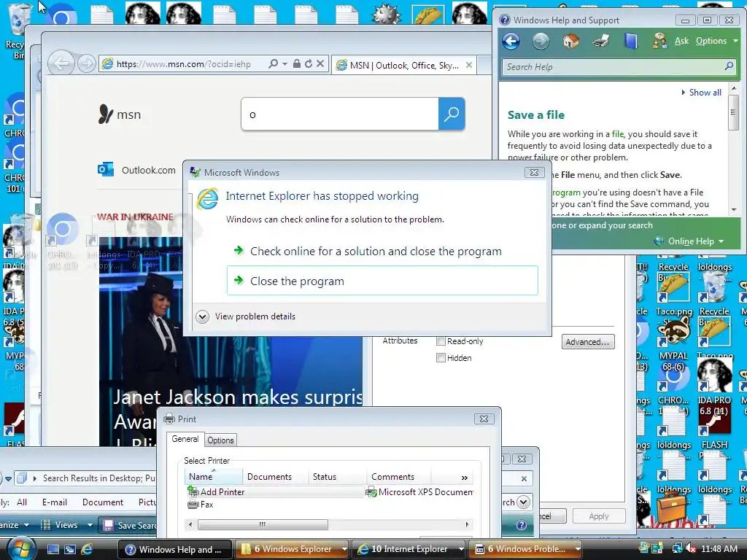Toggle the Read-only attribute checkbox
747x560 pixels.
[x=441, y=341]
